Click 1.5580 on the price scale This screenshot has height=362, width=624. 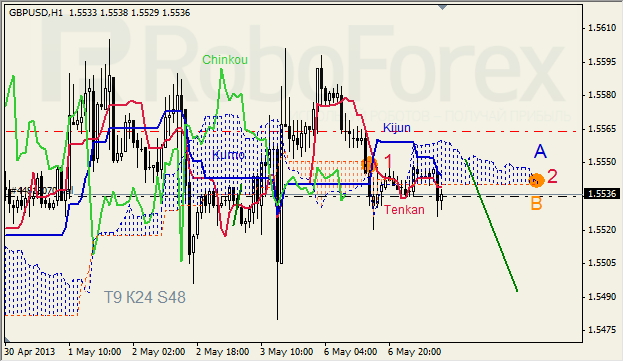point(602,95)
